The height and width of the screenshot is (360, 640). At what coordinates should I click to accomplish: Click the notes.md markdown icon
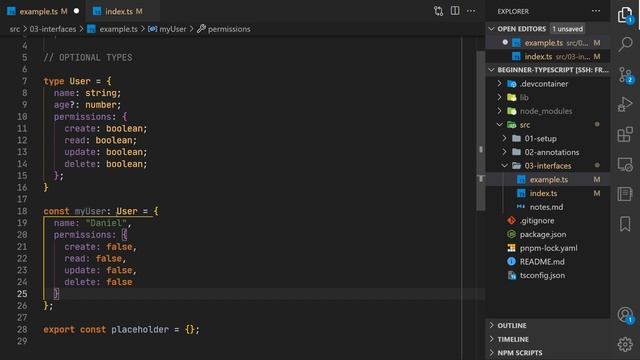pyautogui.click(x=521, y=207)
